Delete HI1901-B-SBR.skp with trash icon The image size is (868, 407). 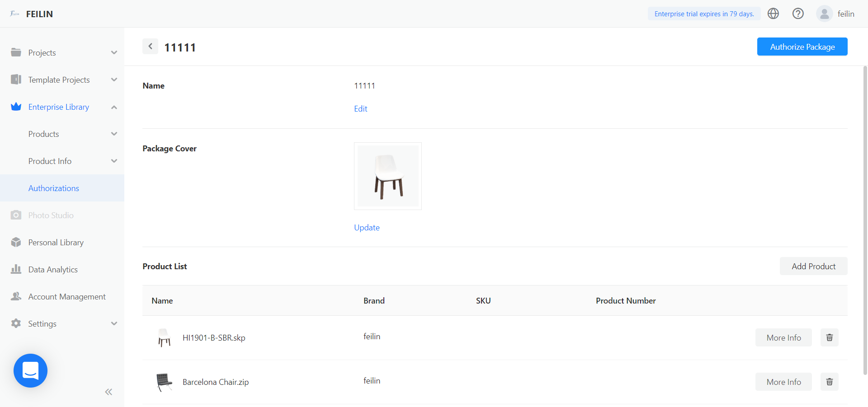[x=829, y=337]
